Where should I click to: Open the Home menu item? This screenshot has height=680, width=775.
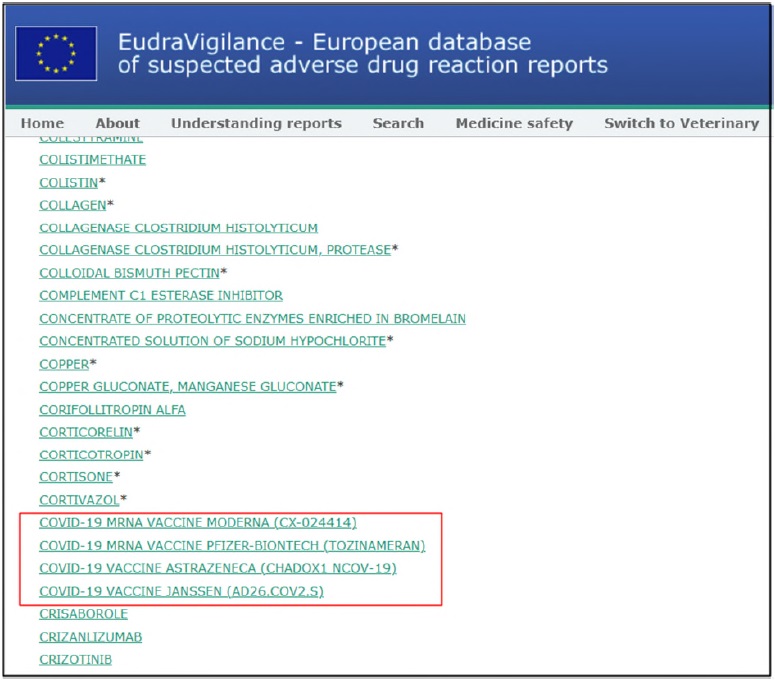pos(43,123)
